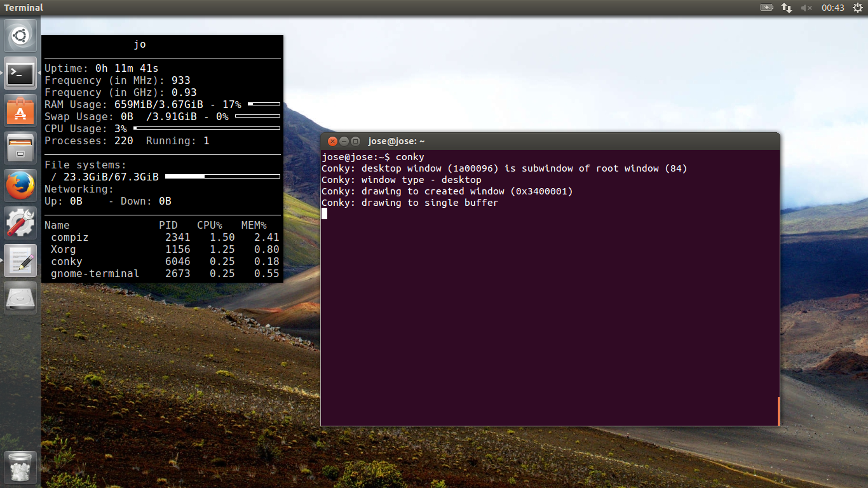The image size is (868, 488).
Task: Click the "conky" process name in the table
Action: click(67, 261)
